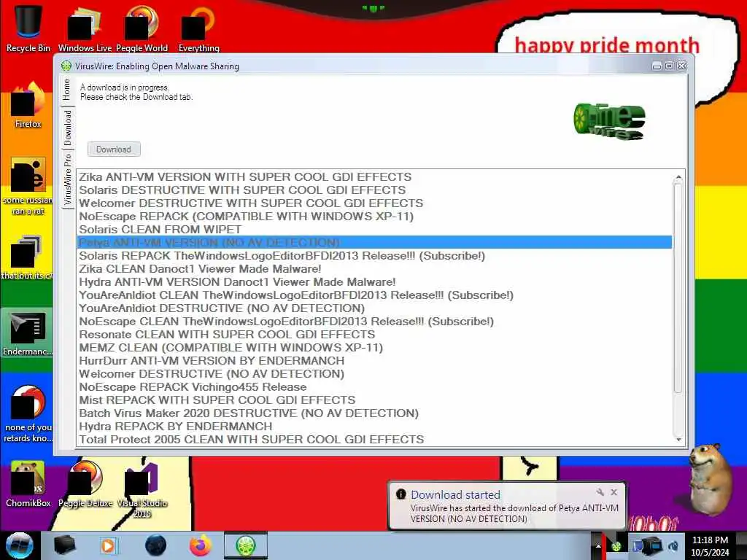747x560 pixels.
Task: Select 'NoEscape REPACK (COMPATIBLE WITH WINDOWS XP-11)'
Action: tap(374, 216)
